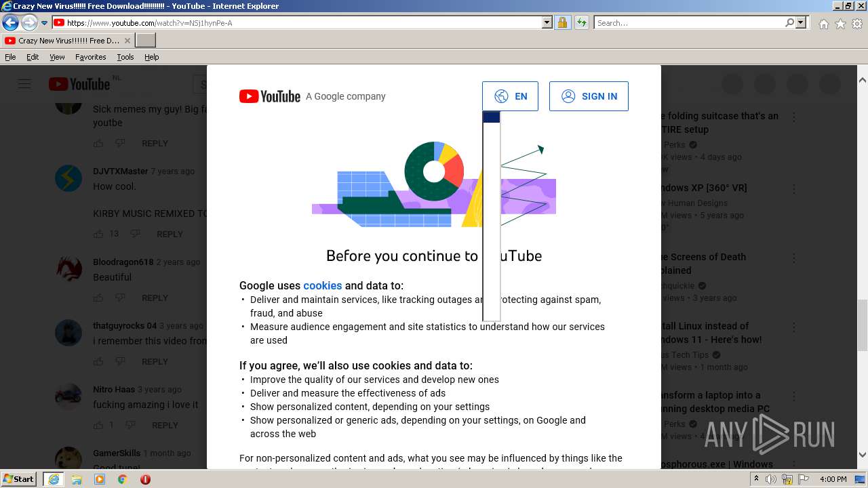Dislike Bloodragon618's Beautiful comment
This screenshot has height=488, width=868.
(120, 298)
